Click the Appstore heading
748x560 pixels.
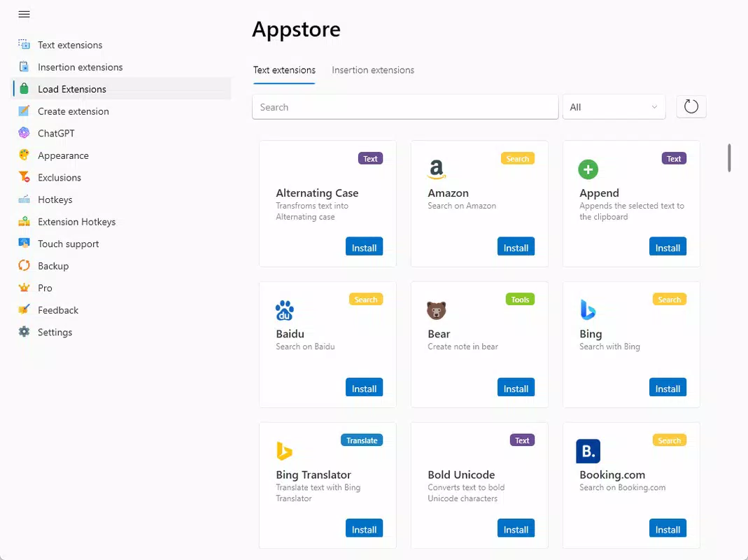296,29
